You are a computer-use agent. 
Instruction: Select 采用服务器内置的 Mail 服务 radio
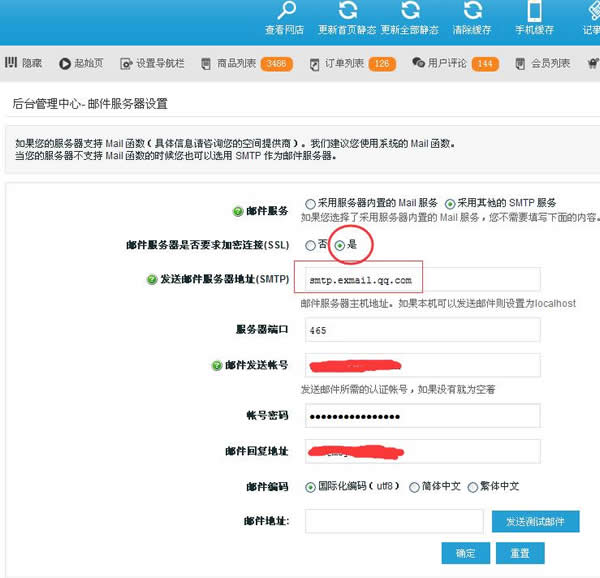[310, 204]
